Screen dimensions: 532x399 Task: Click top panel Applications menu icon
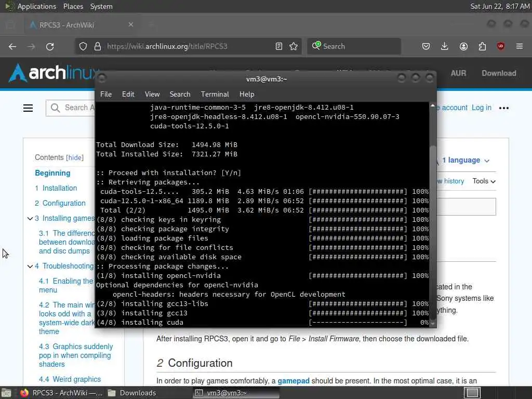click(9, 6)
